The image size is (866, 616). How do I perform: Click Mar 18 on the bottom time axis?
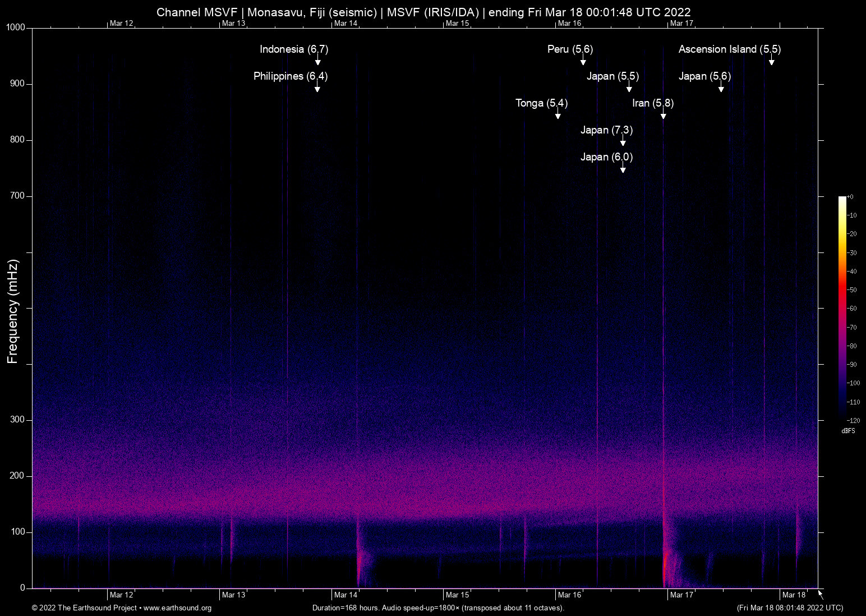click(x=794, y=595)
